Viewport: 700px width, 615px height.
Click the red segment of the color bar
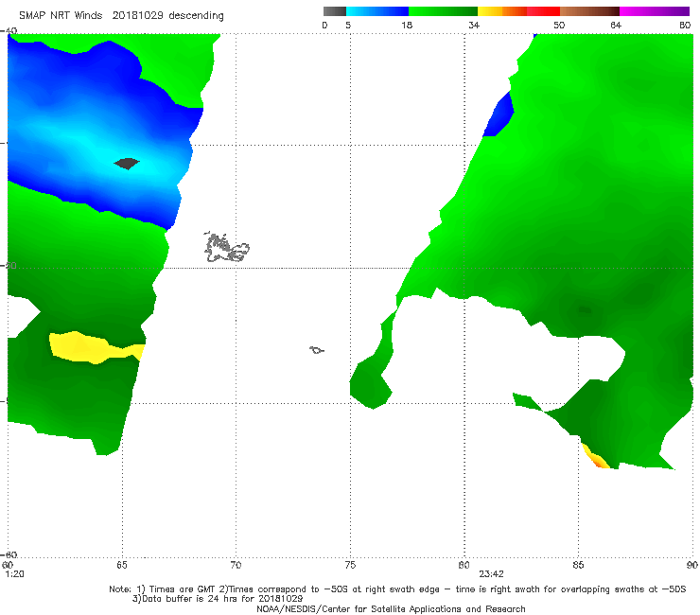543,11
